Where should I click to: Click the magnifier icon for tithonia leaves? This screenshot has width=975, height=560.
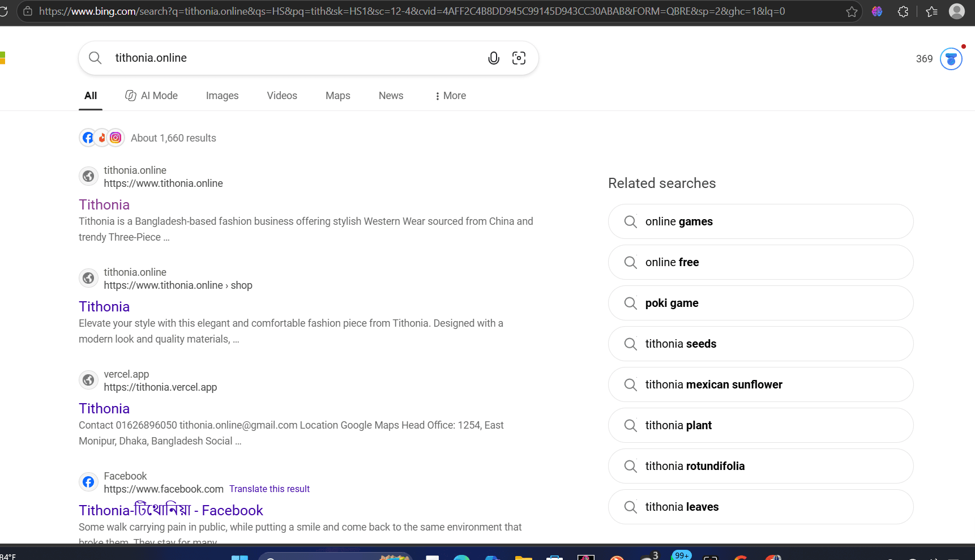pyautogui.click(x=630, y=507)
